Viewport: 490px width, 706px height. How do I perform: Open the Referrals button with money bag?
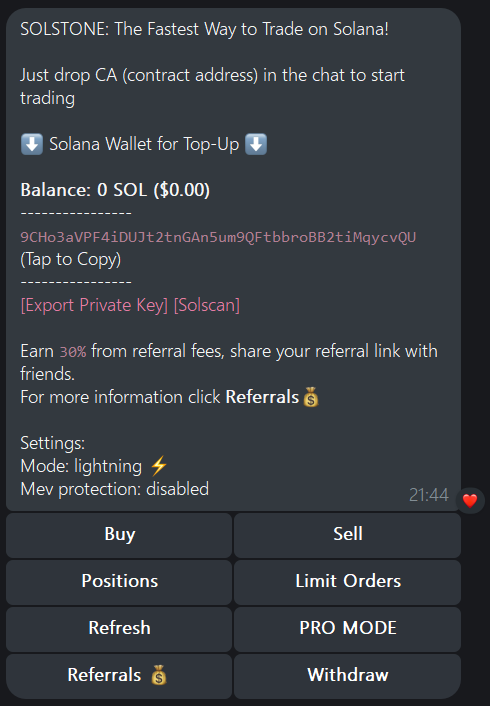click(x=119, y=675)
